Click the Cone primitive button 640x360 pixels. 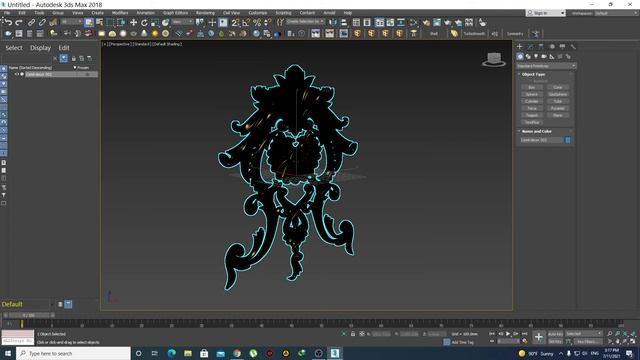pyautogui.click(x=558, y=87)
